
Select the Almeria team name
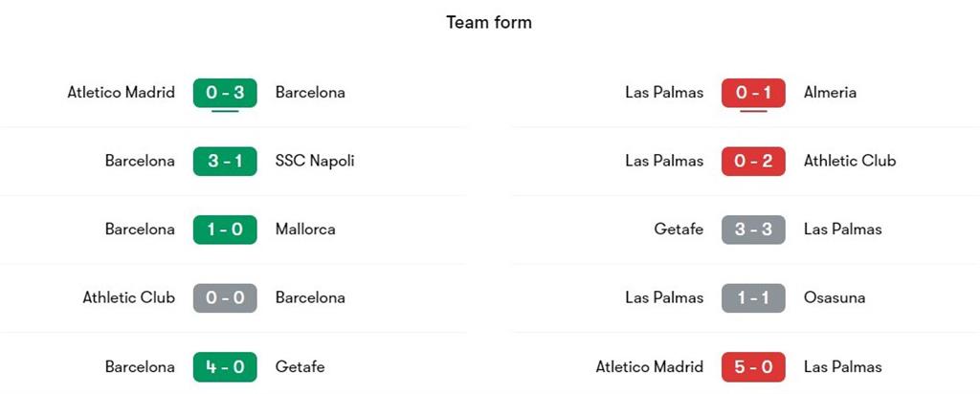tap(830, 93)
